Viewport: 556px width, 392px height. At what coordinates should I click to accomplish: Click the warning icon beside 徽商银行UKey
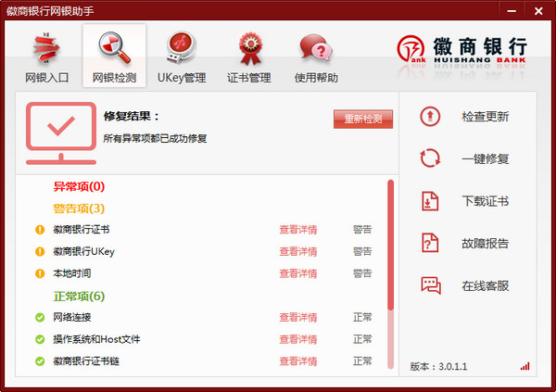pos(40,251)
